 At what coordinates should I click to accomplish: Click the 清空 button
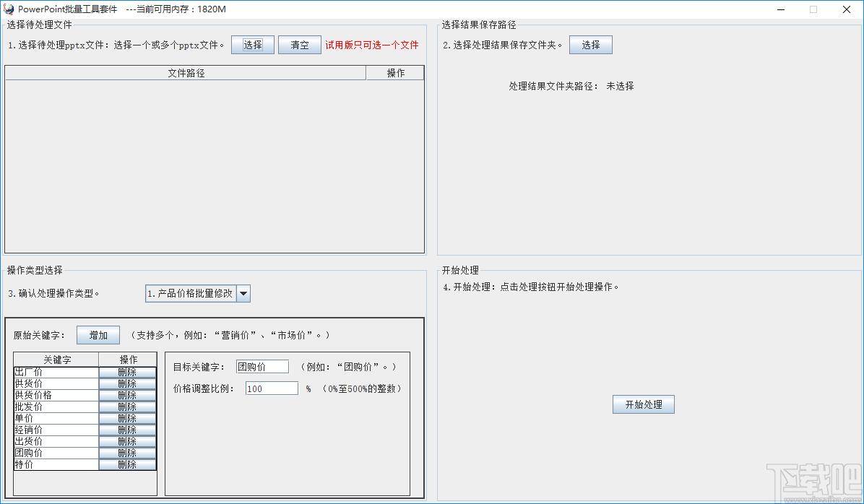tap(299, 45)
